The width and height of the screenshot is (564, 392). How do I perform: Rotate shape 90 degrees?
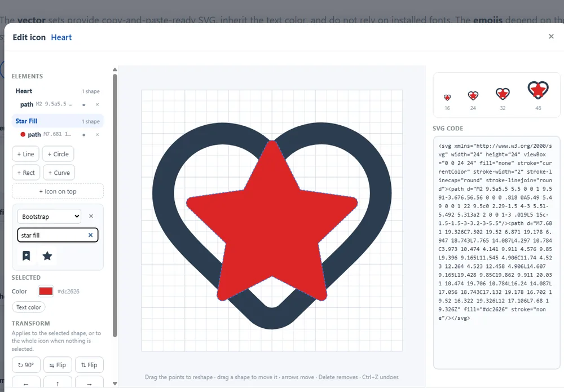26,365
